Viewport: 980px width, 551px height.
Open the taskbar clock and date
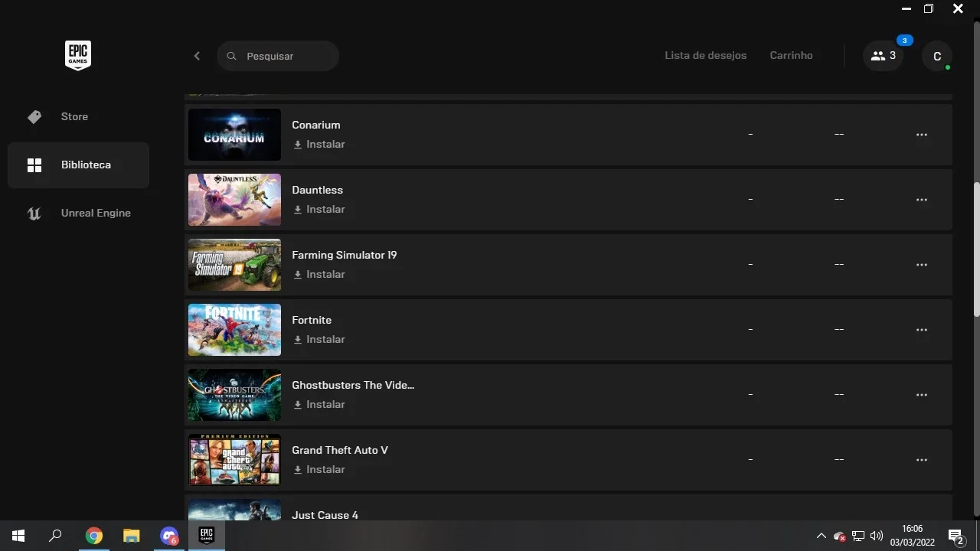[912, 536]
